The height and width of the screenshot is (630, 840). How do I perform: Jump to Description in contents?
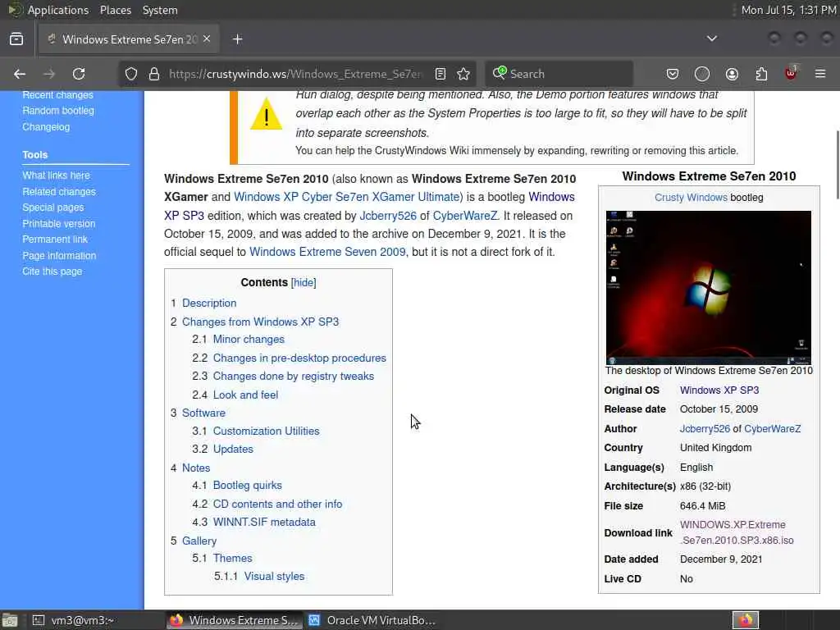[209, 304]
